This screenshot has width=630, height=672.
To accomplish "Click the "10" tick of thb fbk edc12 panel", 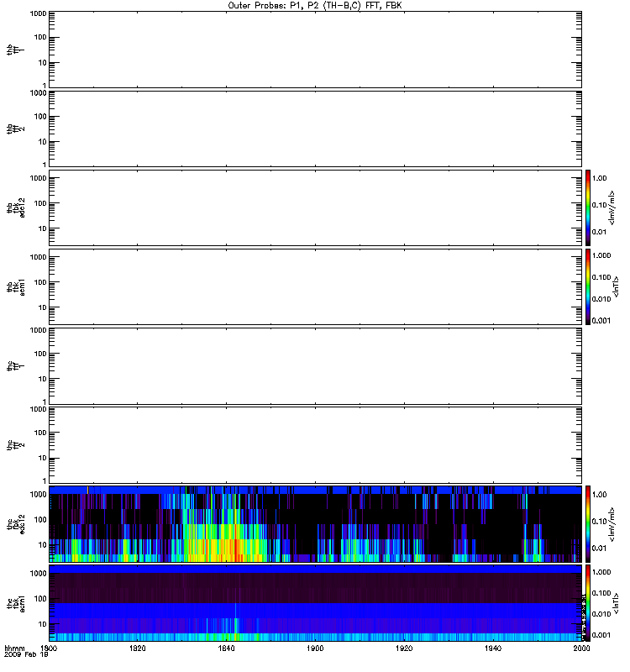I will (x=43, y=228).
